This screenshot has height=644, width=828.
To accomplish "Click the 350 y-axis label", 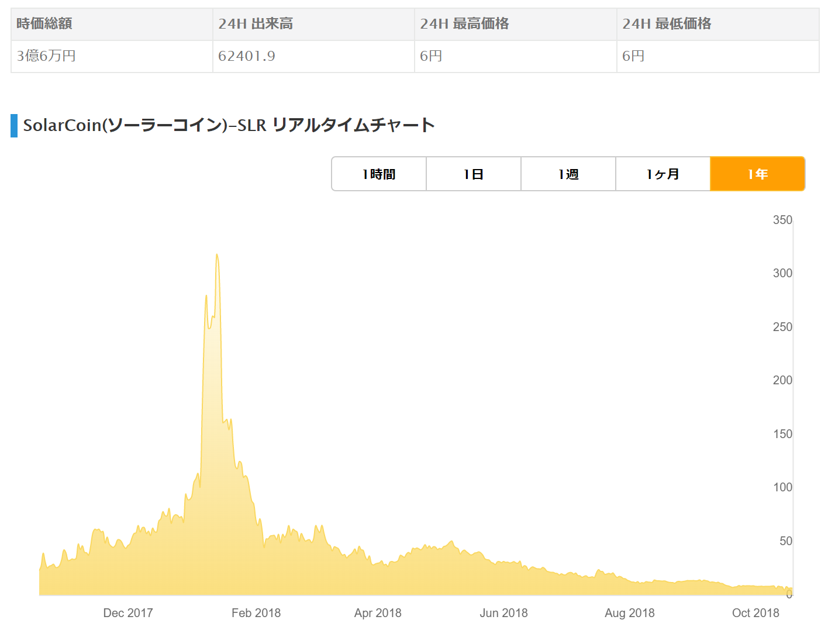I will click(782, 220).
